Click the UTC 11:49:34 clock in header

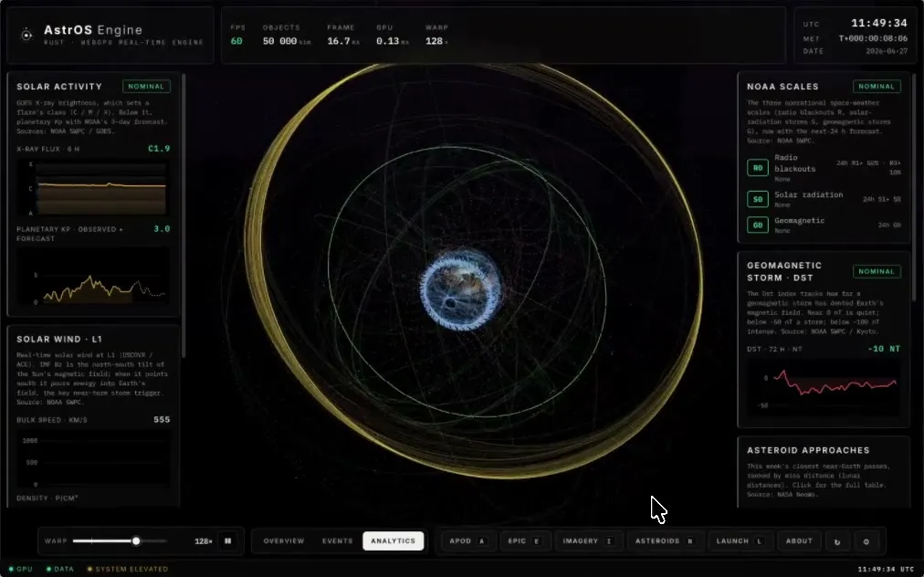click(x=878, y=23)
